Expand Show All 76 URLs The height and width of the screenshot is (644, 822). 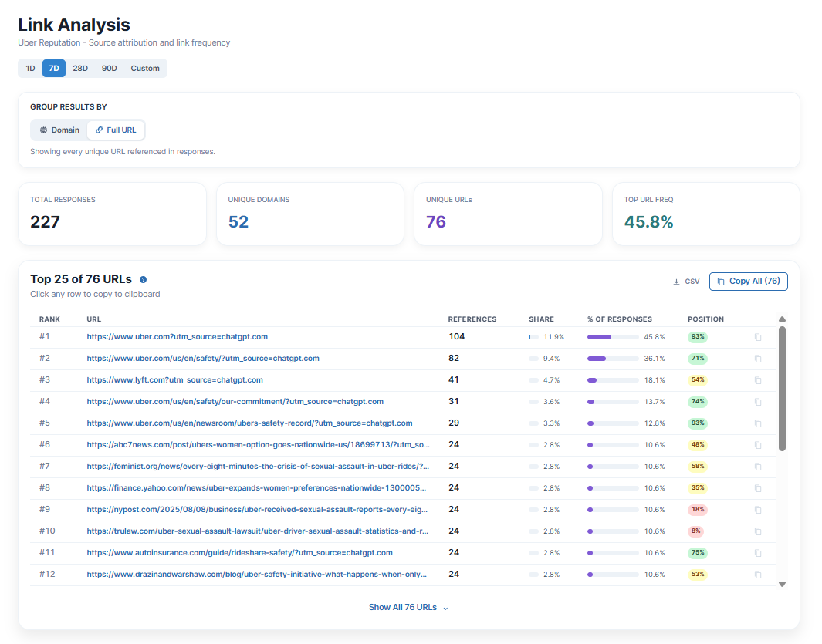click(408, 607)
